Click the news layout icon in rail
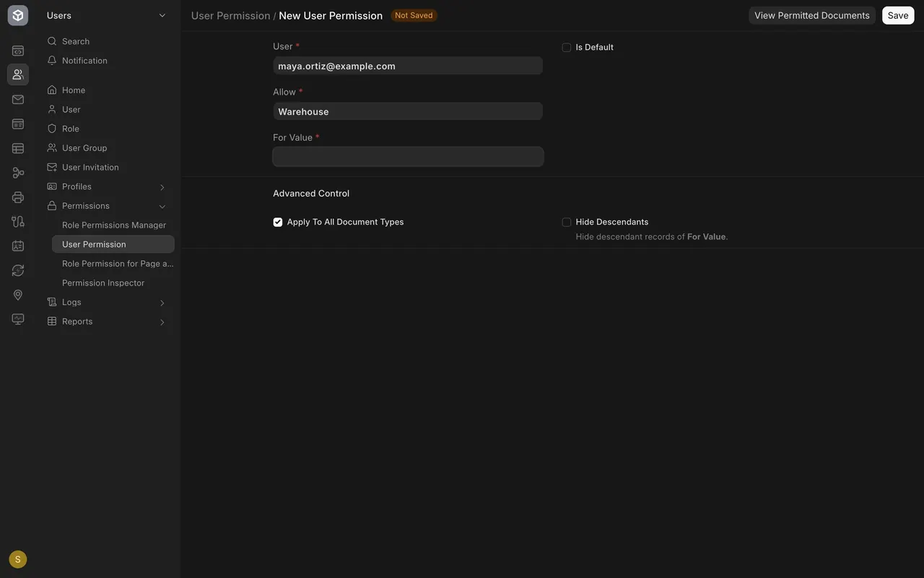 18,124
